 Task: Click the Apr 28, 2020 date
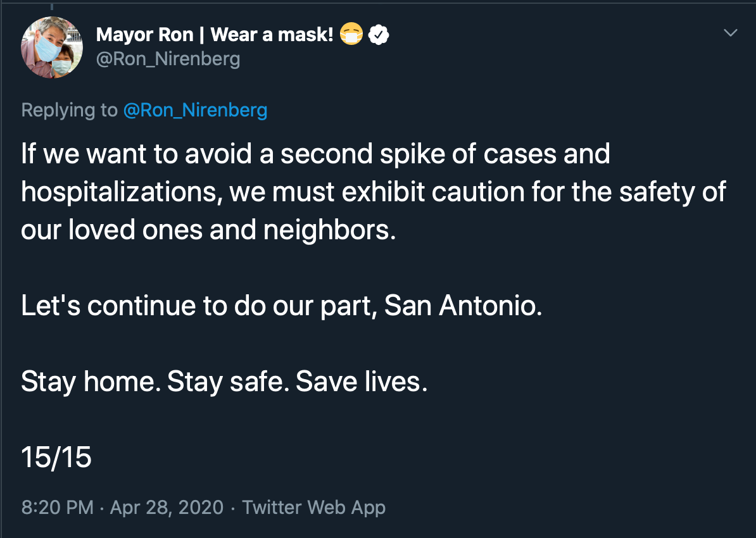pyautogui.click(x=167, y=507)
